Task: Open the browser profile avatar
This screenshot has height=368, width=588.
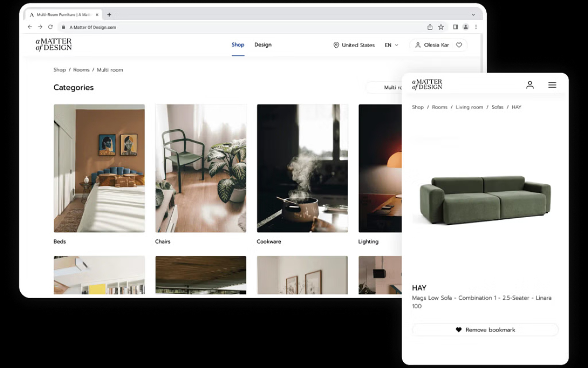Action: point(466,27)
